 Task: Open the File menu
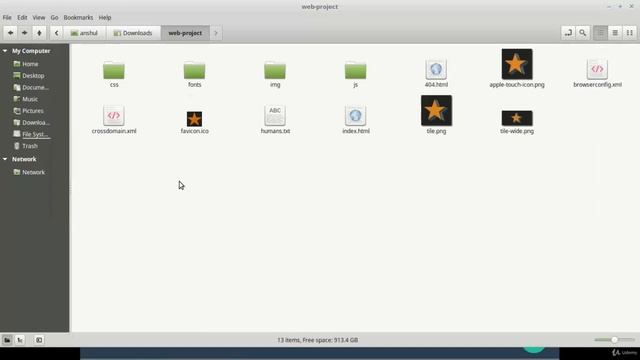pos(7,18)
